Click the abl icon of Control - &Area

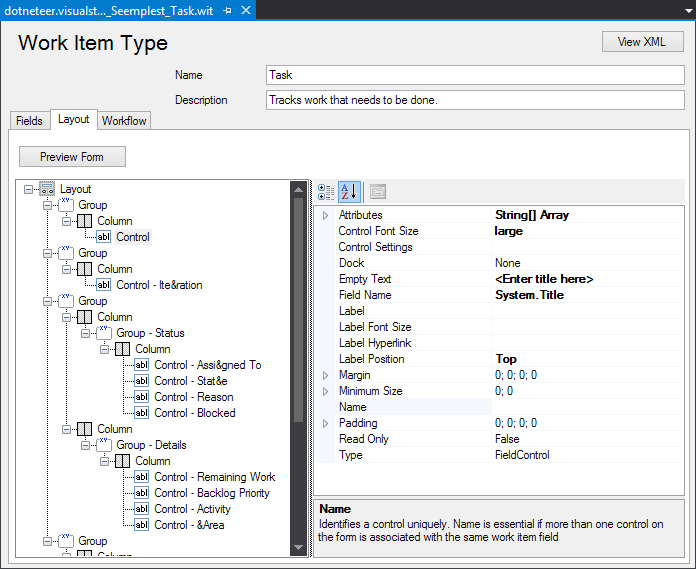point(141,525)
